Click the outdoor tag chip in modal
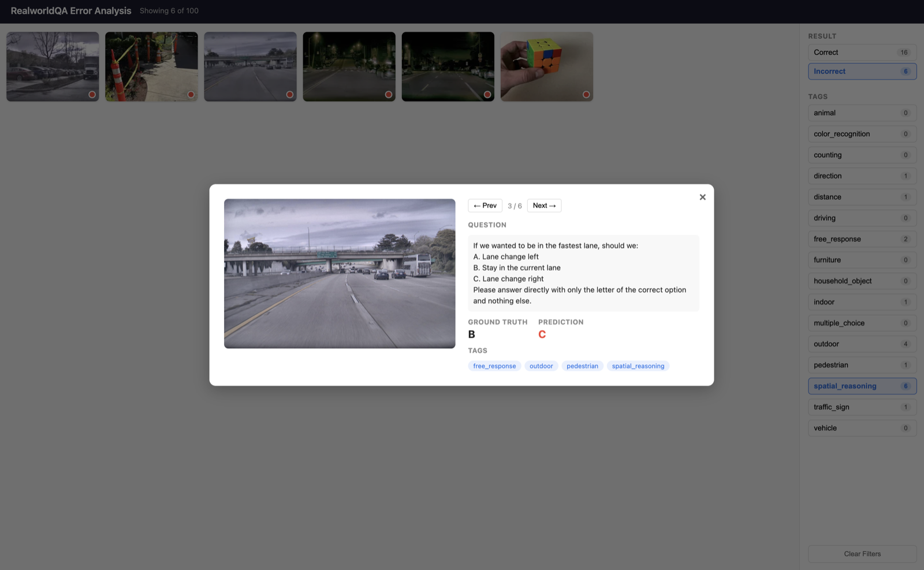Viewport: 924px width, 570px height. click(x=541, y=366)
